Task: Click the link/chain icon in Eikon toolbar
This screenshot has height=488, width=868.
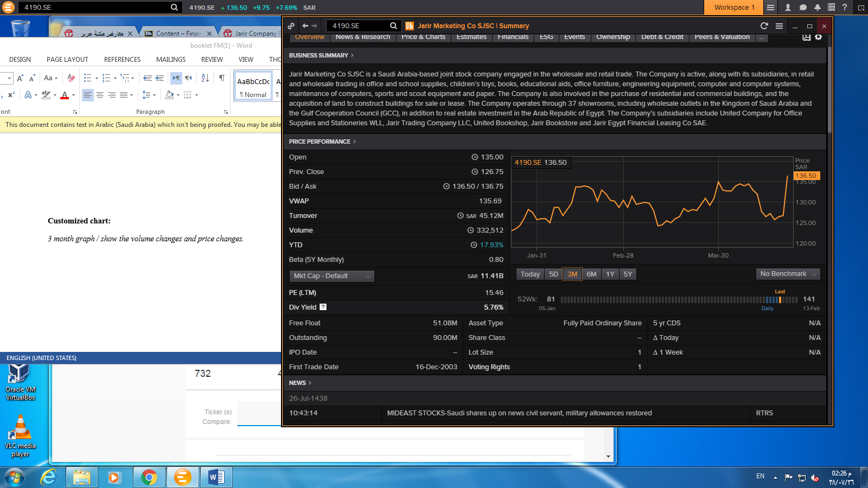Action: (x=292, y=25)
